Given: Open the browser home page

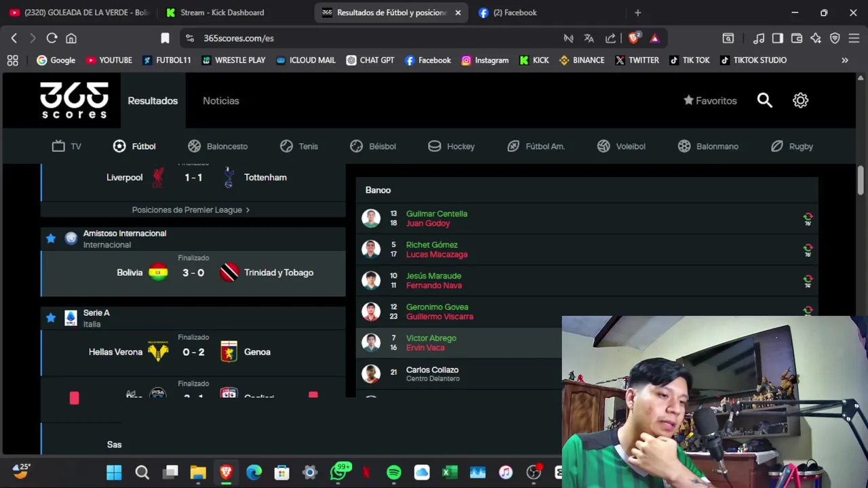Looking at the screenshot, I should 71,38.
